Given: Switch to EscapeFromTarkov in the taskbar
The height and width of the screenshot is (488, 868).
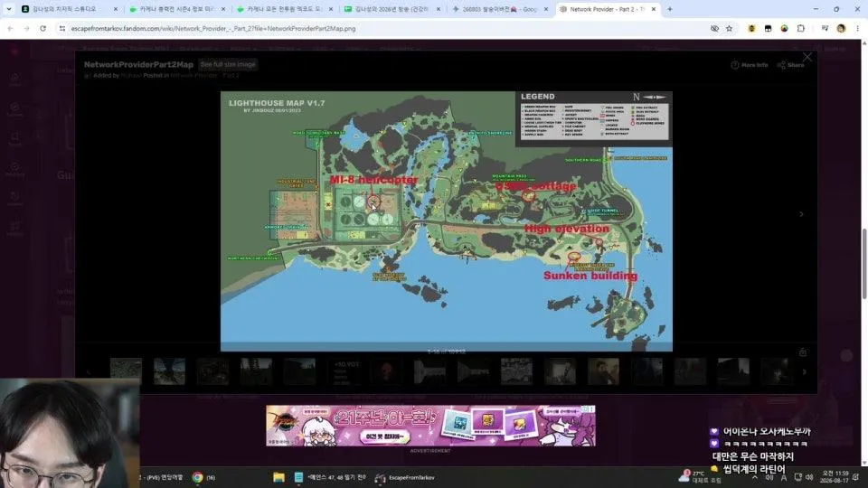Looking at the screenshot, I should (405, 477).
